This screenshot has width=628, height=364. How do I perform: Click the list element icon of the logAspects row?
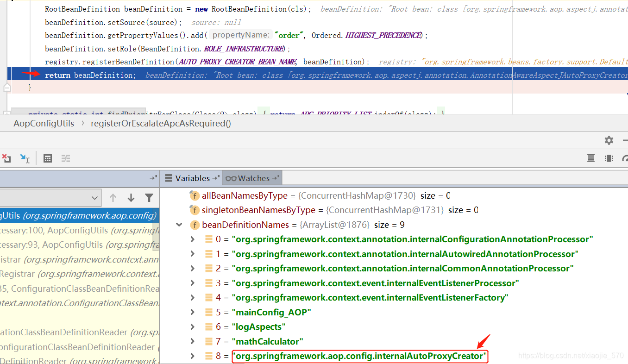click(209, 327)
